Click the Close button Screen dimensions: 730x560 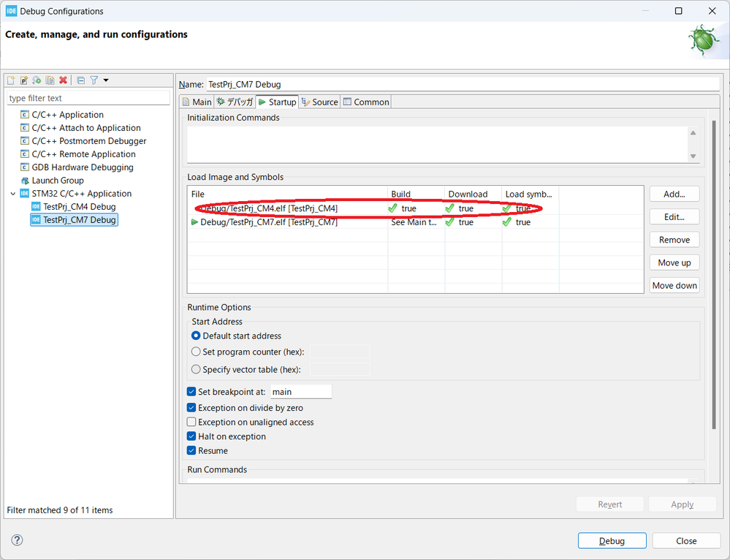pos(686,541)
